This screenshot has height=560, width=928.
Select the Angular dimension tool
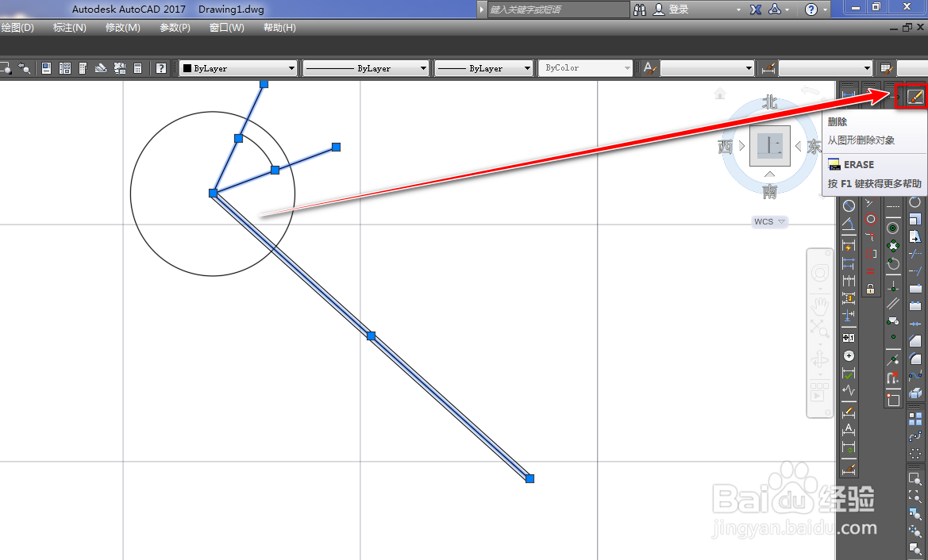(849, 224)
